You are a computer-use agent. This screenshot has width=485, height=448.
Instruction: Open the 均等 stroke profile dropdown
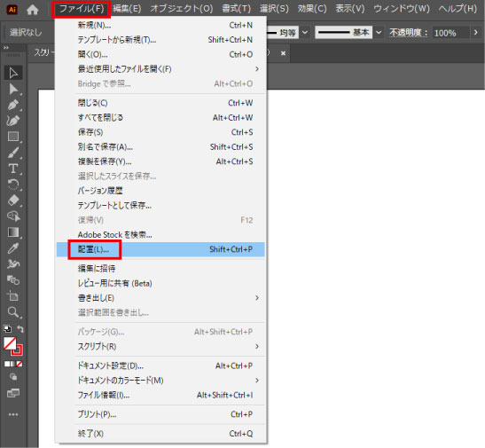click(305, 32)
